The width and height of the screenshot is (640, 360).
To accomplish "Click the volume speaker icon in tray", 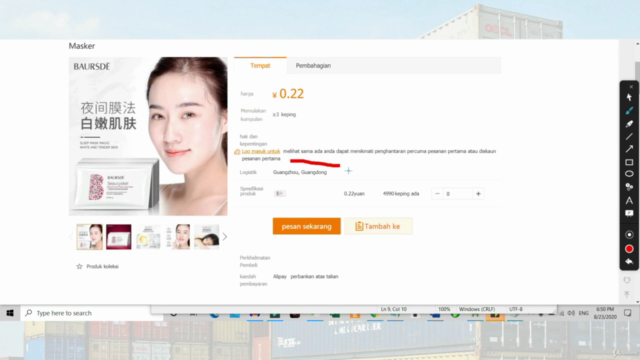I will pos(571,313).
